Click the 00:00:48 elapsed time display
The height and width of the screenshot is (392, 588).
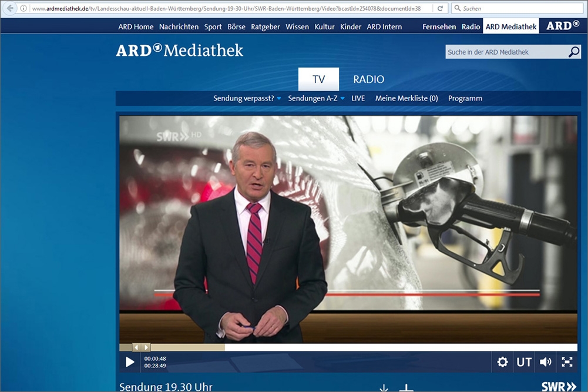pos(155,359)
